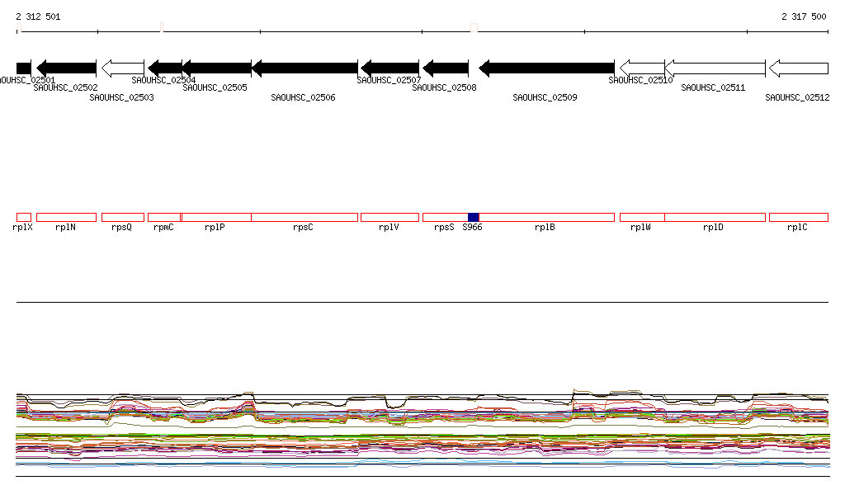Click the SAOUHSC_02511 label text
The height and width of the screenshot is (504, 845).
pyautogui.click(x=713, y=87)
